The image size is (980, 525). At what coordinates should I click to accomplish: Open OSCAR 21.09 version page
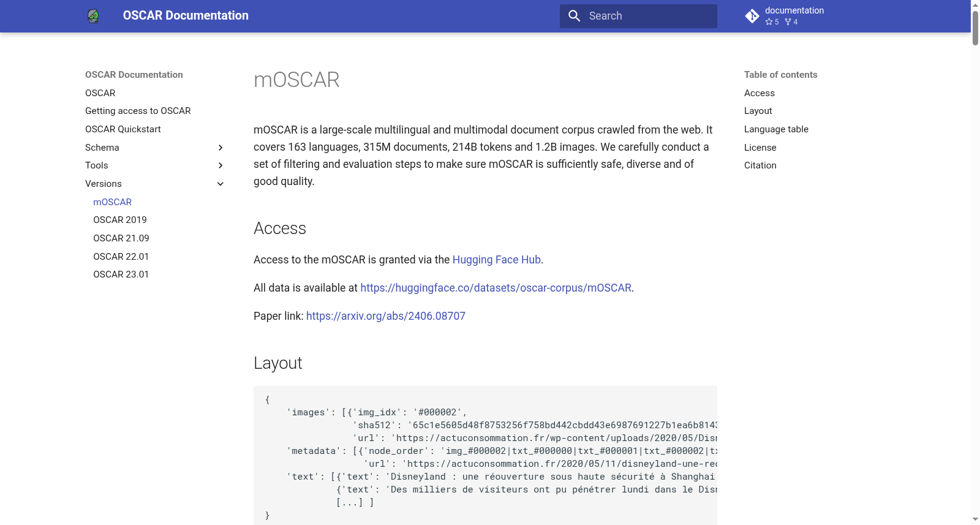(121, 238)
